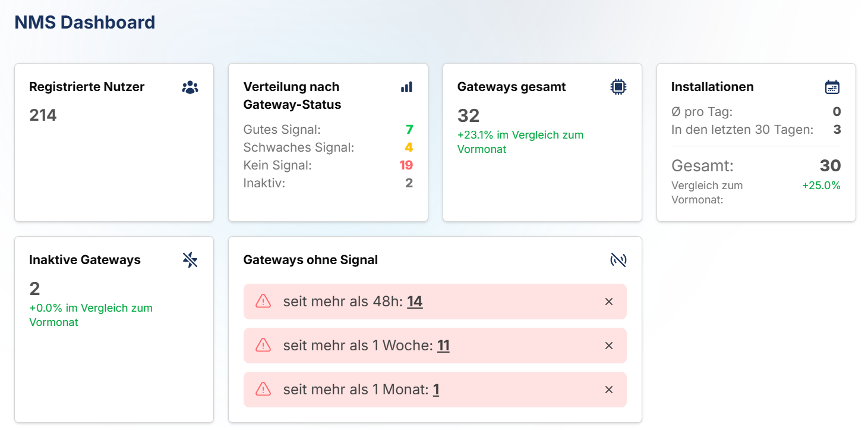The width and height of the screenshot is (868, 430).
Task: Open the 11 gateways link for 1 Woche
Action: [443, 346]
